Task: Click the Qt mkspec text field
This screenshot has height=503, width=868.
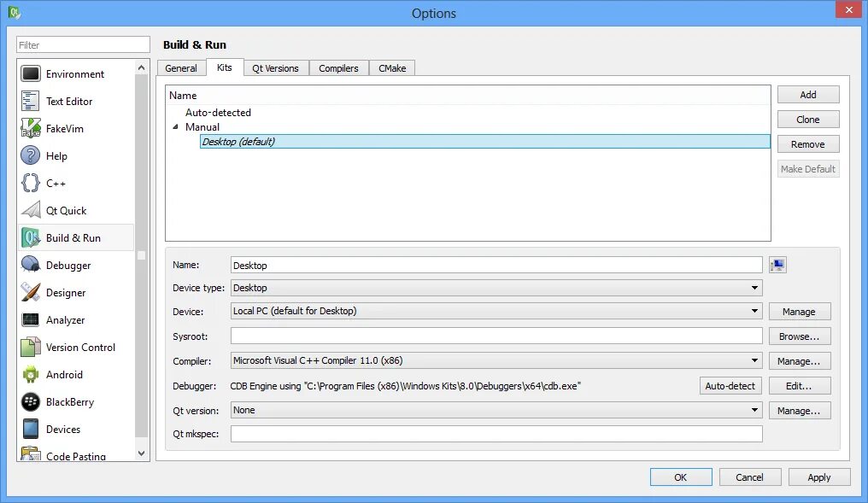Action: 496,434
